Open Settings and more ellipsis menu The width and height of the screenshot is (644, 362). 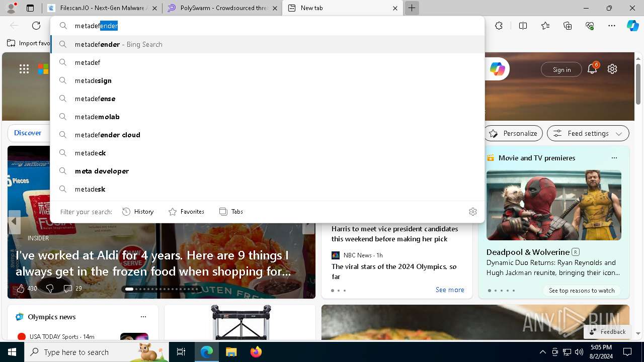612,26
